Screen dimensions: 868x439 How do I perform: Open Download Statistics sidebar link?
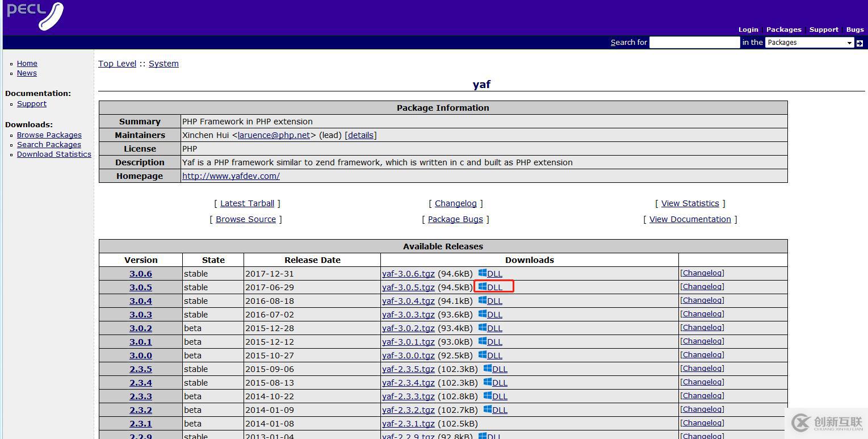coord(54,154)
